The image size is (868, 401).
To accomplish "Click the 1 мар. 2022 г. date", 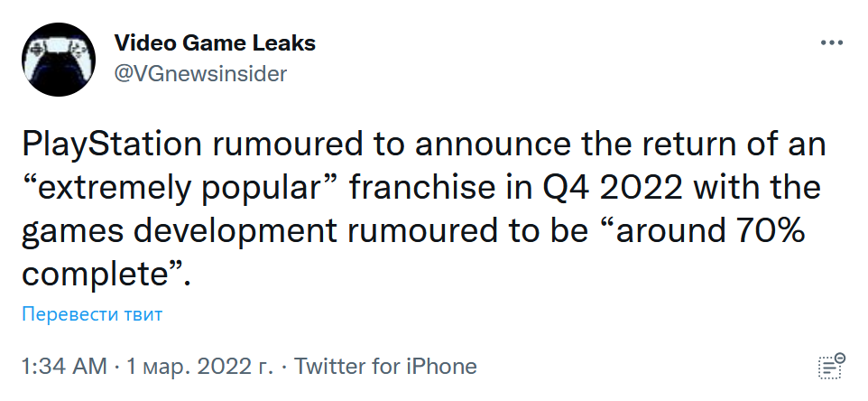I will click(x=199, y=366).
